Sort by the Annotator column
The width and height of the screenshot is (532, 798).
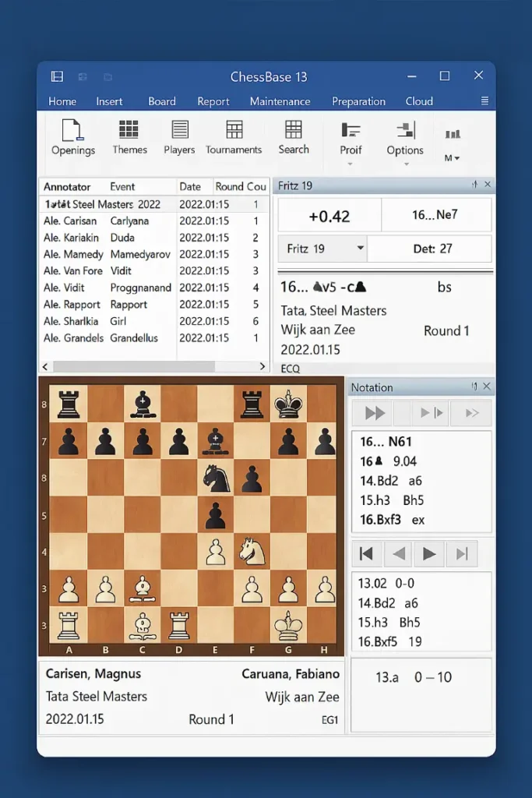67,187
